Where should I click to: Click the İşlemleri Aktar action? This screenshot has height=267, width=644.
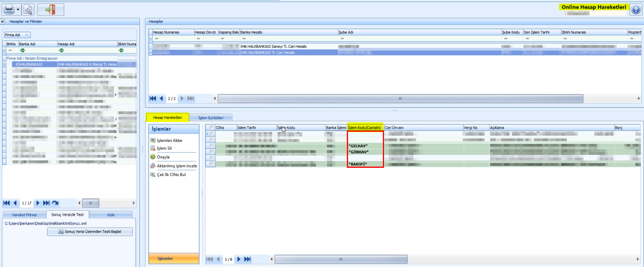point(170,140)
